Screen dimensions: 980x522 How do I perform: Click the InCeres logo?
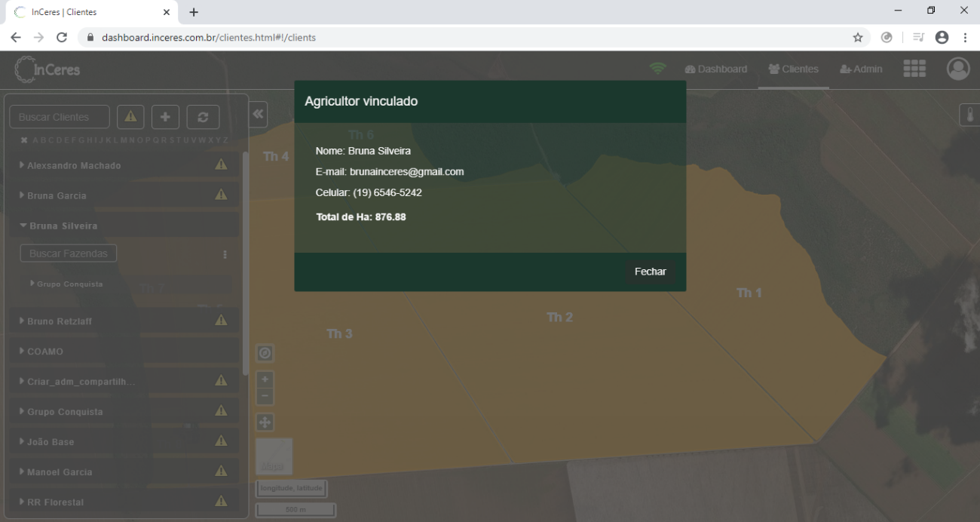coord(47,69)
